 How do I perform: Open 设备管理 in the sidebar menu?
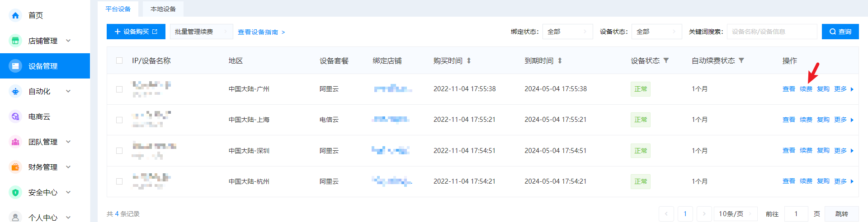pyautogui.click(x=43, y=66)
